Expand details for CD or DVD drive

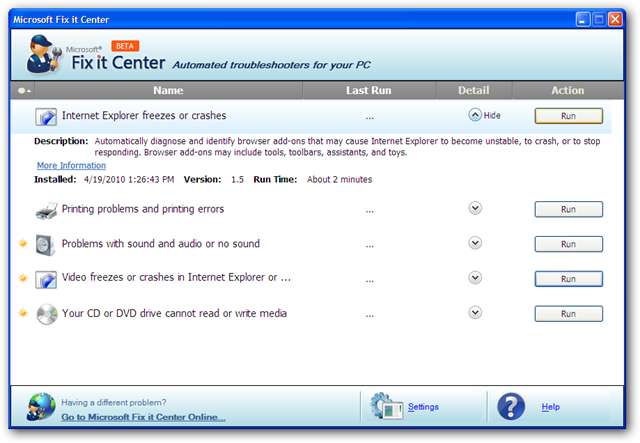click(x=476, y=313)
